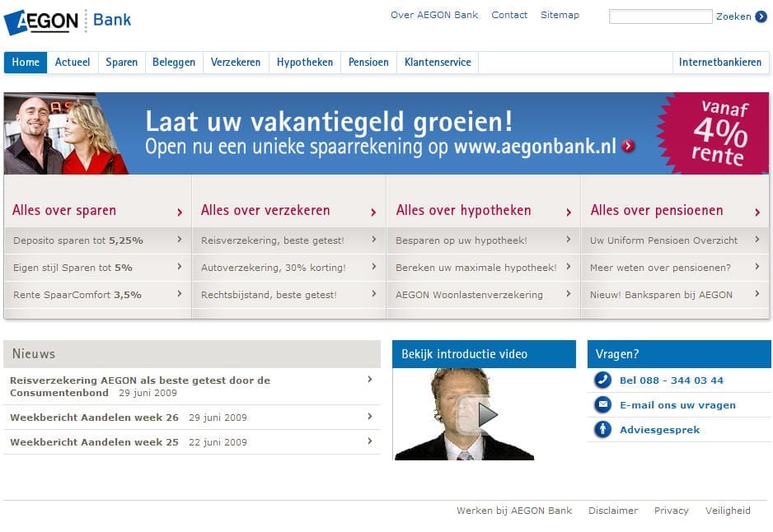Read the Reisverzekering AEGON als beste getest article
Viewport: 773px width, 532px height.
(x=140, y=386)
